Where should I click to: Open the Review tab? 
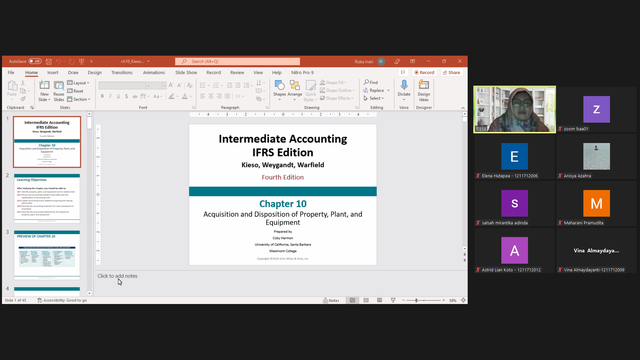pyautogui.click(x=237, y=72)
